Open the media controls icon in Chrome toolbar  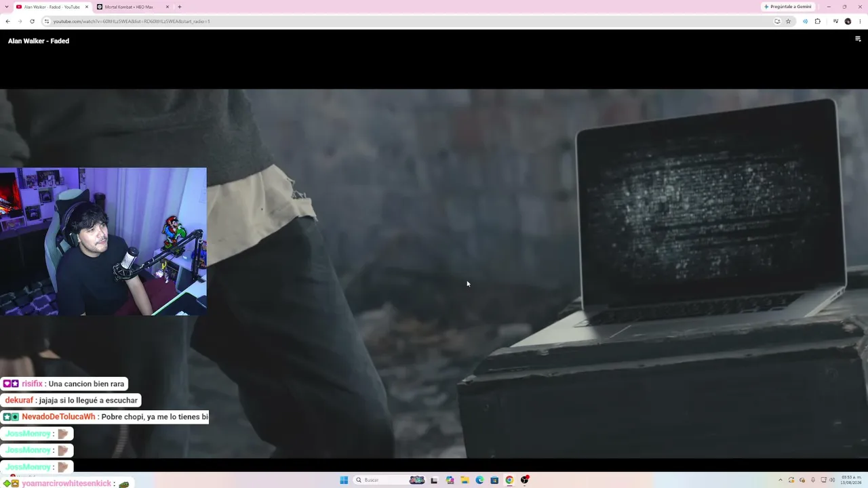835,21
